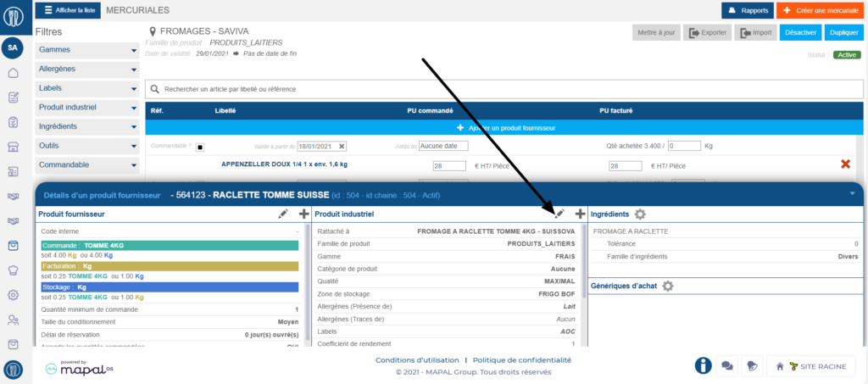Viewport: 868px width, 384px height.
Task: Click the pencil edit icon in Produit industriel
Action: point(559,214)
